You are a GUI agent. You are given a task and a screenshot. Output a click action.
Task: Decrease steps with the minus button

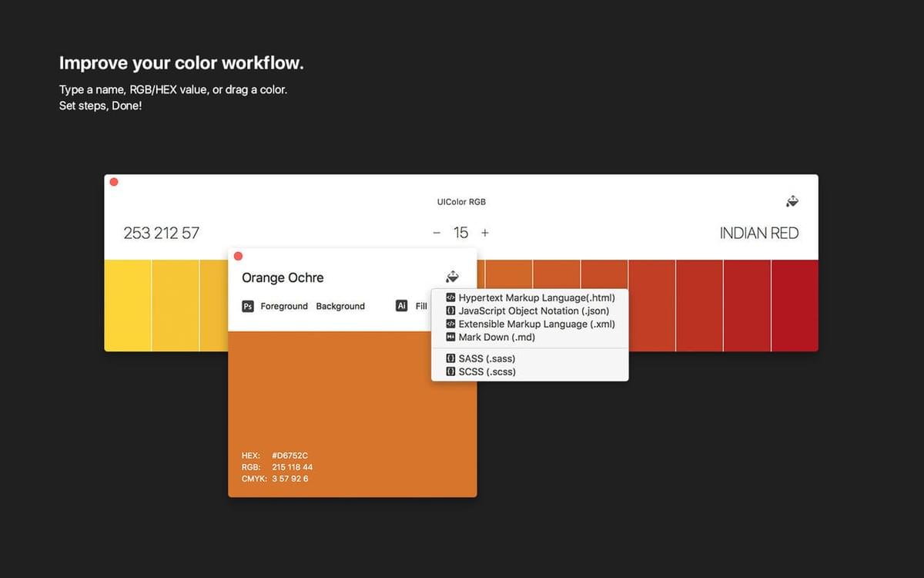437,233
